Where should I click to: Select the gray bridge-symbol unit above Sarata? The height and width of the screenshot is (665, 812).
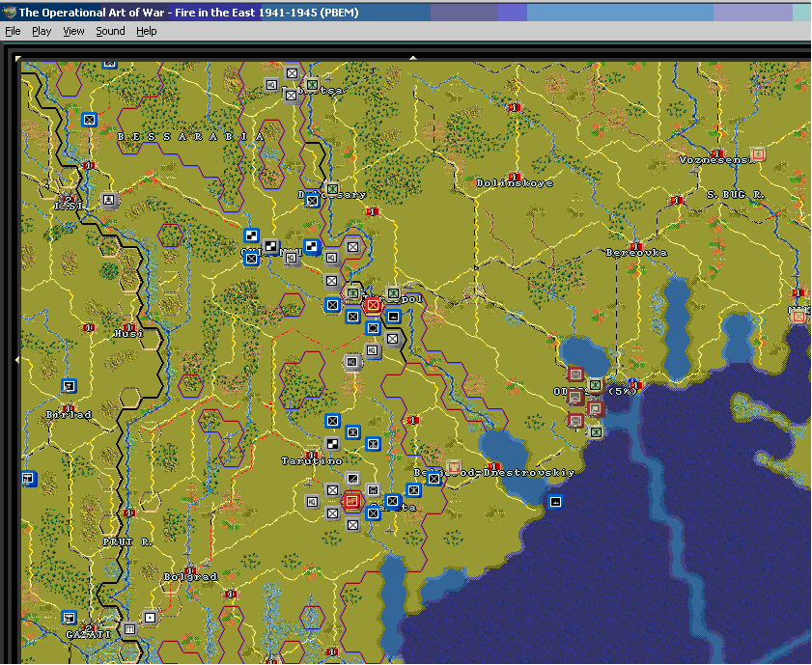pyautogui.click(x=373, y=489)
